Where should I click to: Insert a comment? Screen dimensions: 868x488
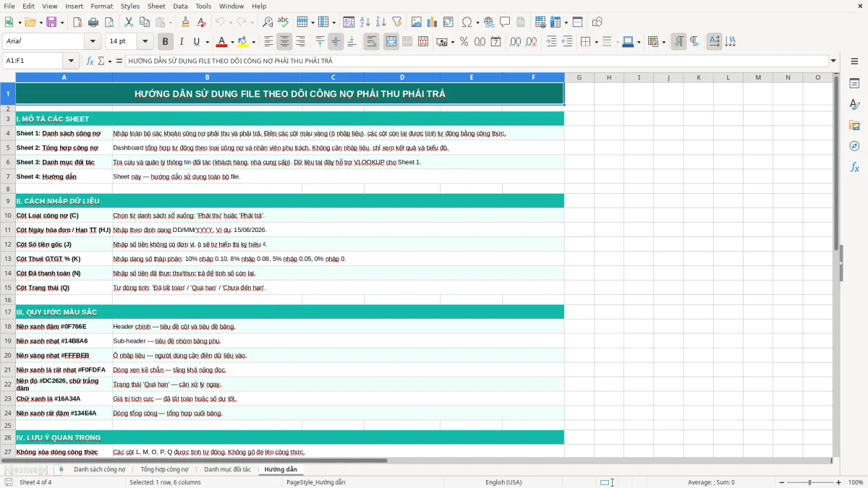(x=505, y=22)
